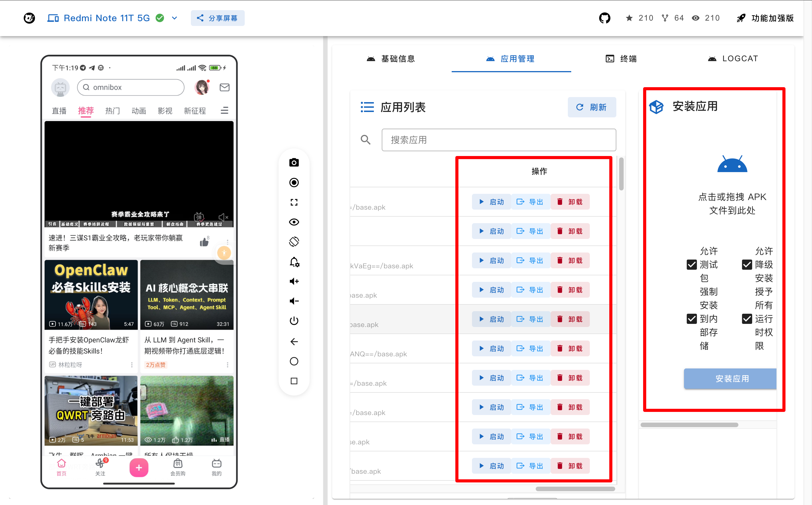The width and height of the screenshot is (812, 505).
Task: Open the LOGCAT tab
Action: click(x=733, y=59)
